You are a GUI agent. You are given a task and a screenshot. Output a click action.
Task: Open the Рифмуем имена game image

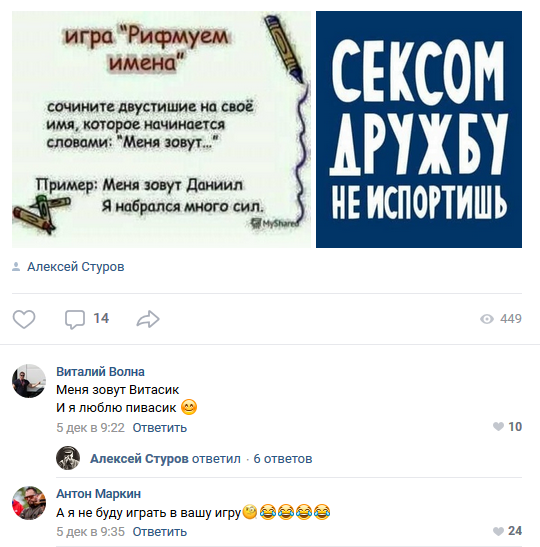pyautogui.click(x=162, y=129)
